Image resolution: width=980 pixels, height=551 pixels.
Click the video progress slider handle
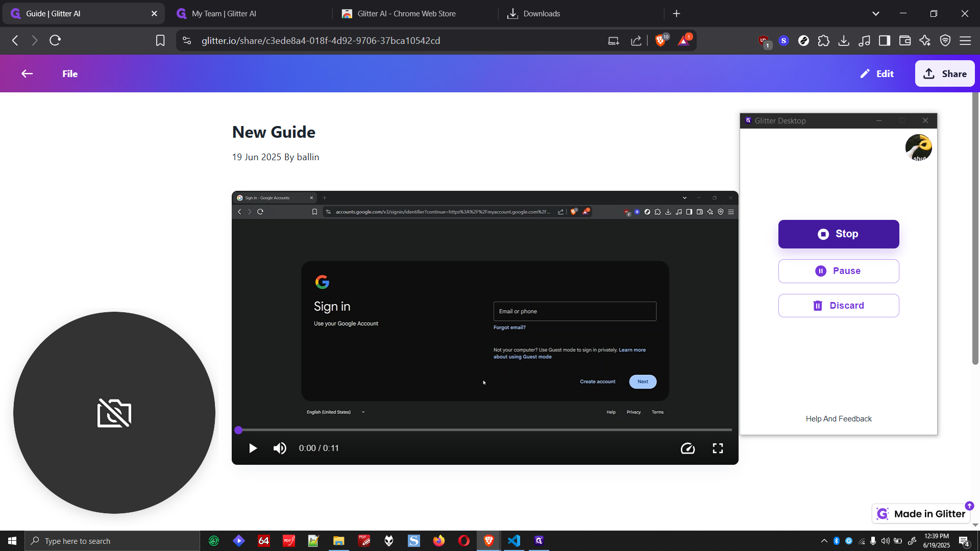[x=238, y=430]
